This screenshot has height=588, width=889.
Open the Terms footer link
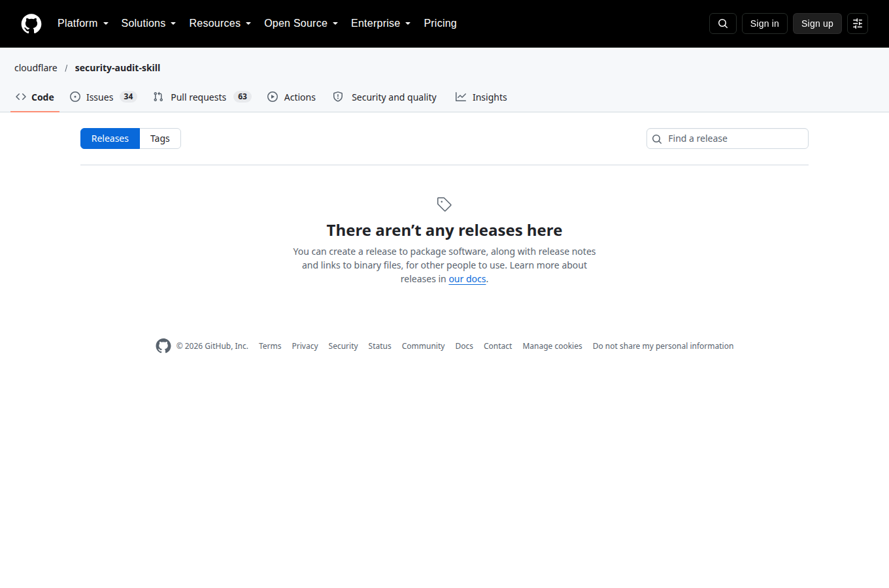270,346
